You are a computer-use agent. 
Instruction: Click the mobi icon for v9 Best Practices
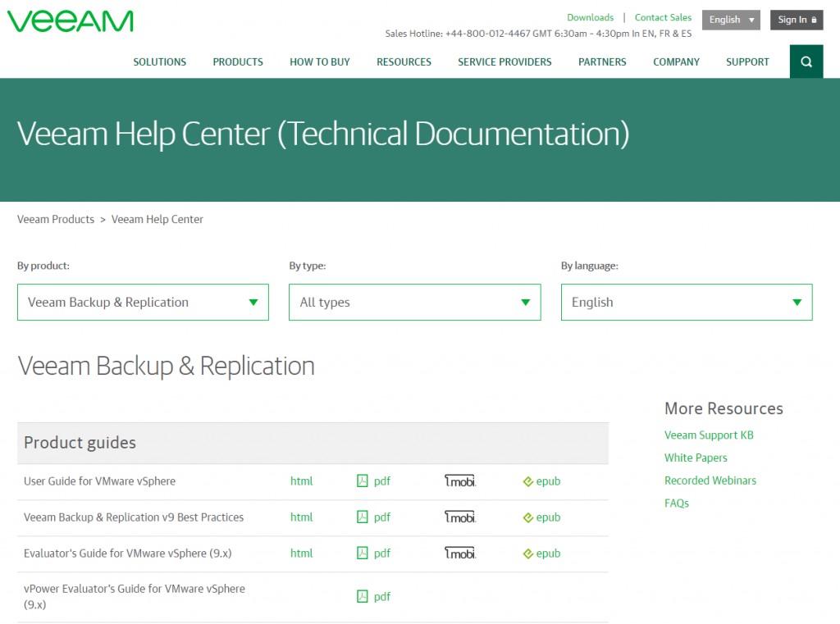point(460,517)
